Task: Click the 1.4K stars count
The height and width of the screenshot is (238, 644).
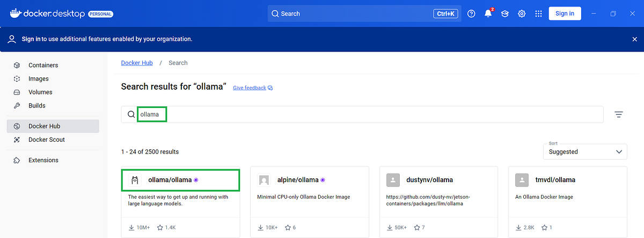Action: (166, 228)
